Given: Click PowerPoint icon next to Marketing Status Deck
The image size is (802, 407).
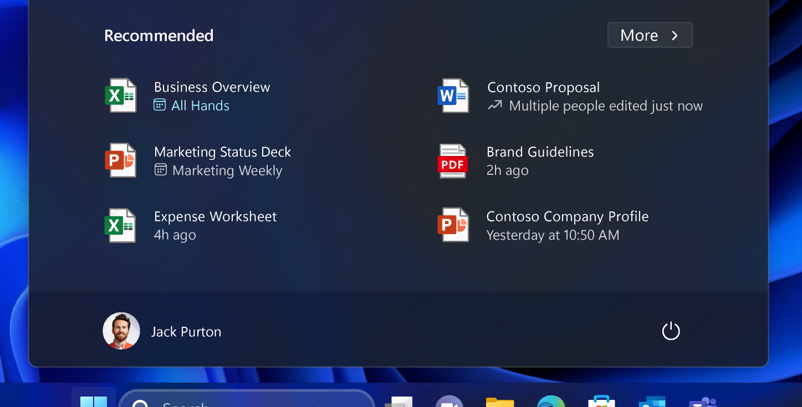Looking at the screenshot, I should tap(121, 161).
